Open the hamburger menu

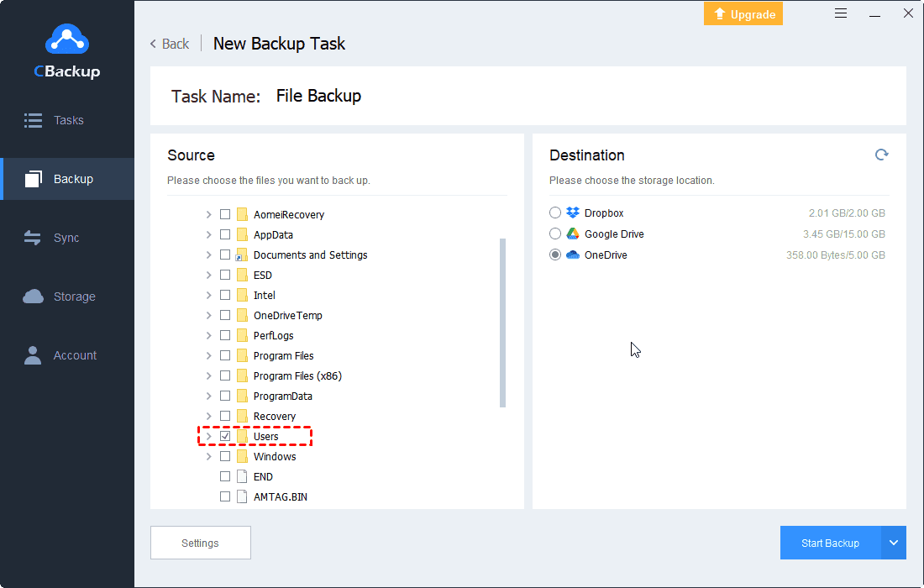click(x=841, y=13)
